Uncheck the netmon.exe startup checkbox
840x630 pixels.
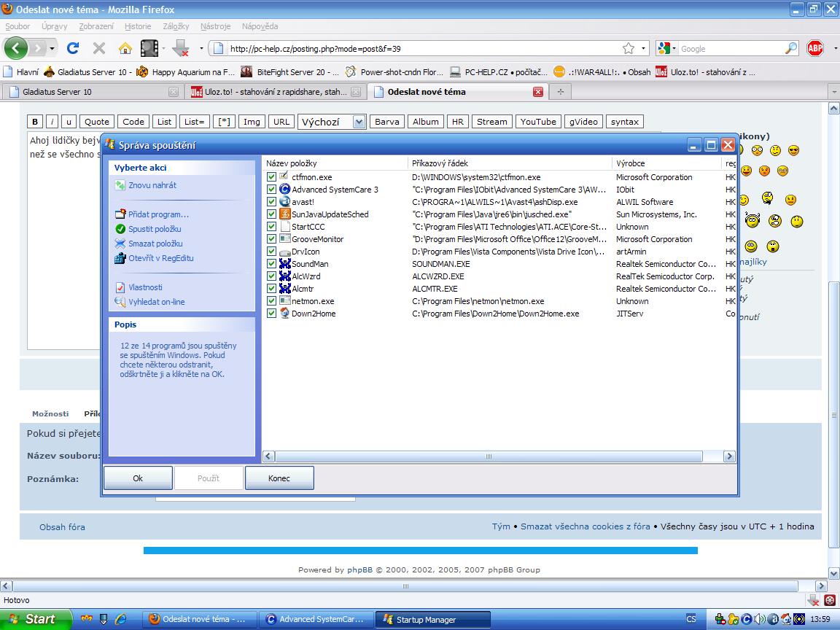[x=272, y=301]
